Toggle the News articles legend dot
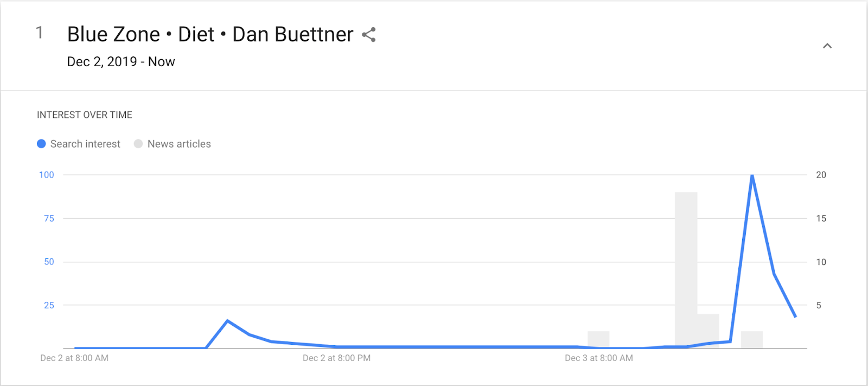 (138, 144)
